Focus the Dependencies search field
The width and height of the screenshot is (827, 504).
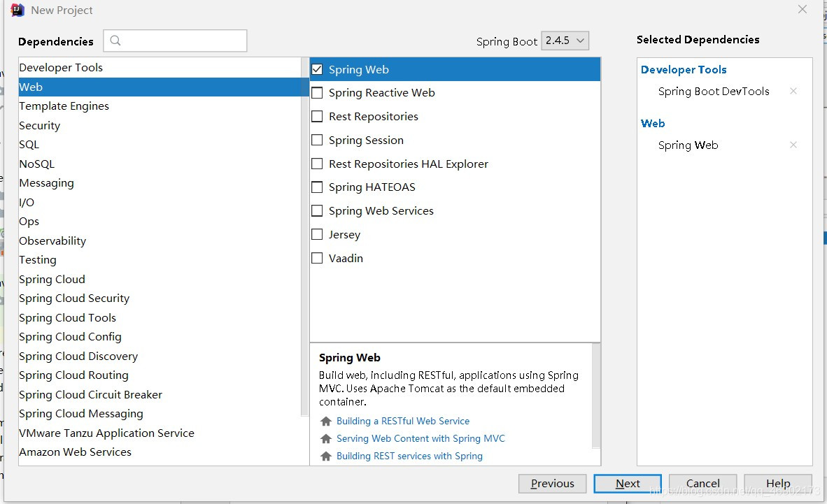point(175,41)
